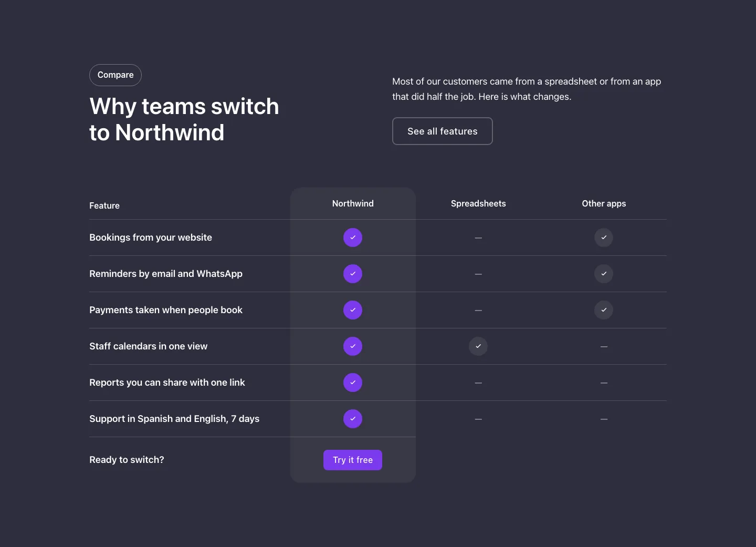Select the Spreadsheets column header
The width and height of the screenshot is (756, 547).
pos(478,203)
